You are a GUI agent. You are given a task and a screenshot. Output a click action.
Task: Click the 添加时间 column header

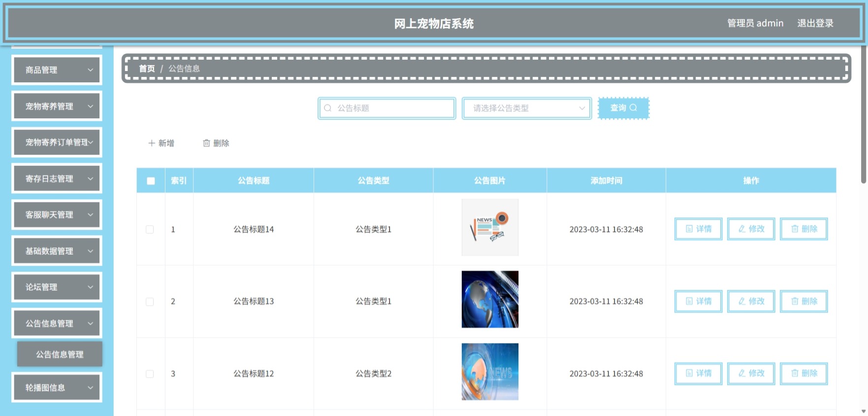606,180
